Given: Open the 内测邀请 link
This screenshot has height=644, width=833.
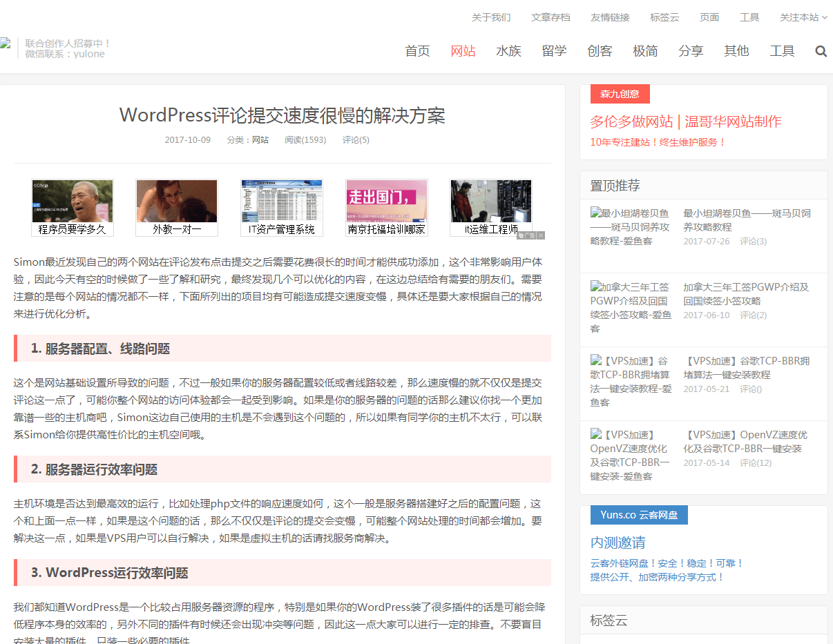Looking at the screenshot, I should click(617, 543).
